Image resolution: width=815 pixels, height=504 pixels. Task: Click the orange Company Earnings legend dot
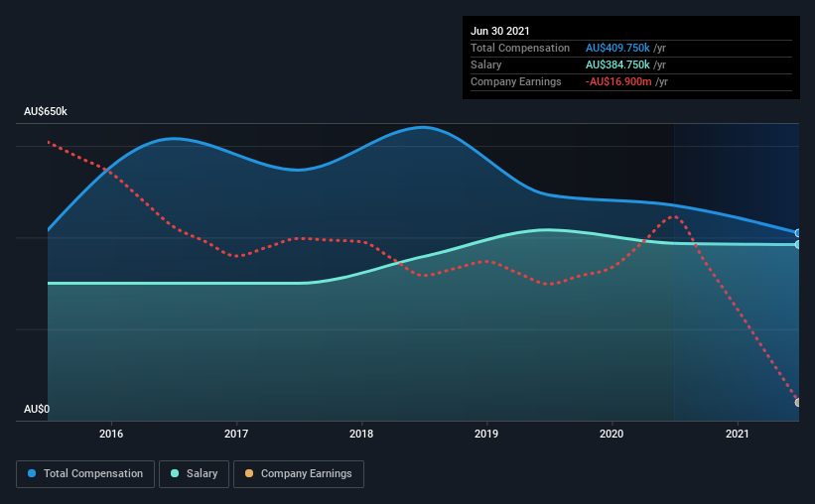tap(249, 473)
